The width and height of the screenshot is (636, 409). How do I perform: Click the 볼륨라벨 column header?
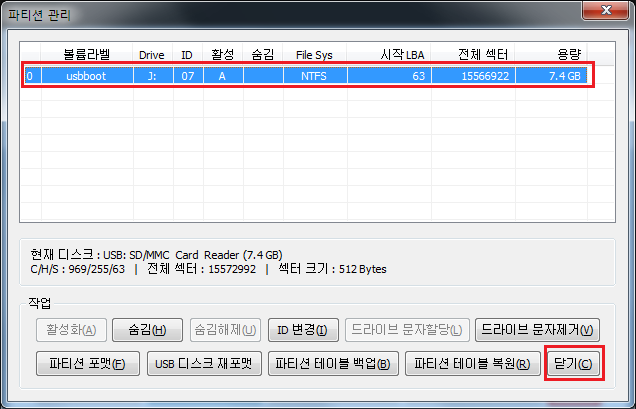coord(86,54)
